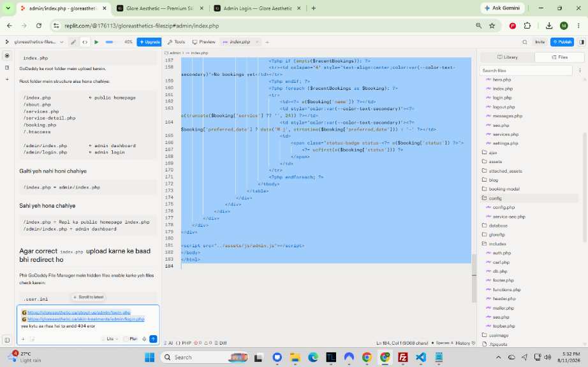Toggle the AI option in the editor status bar
The image size is (588, 367).
[169, 343]
